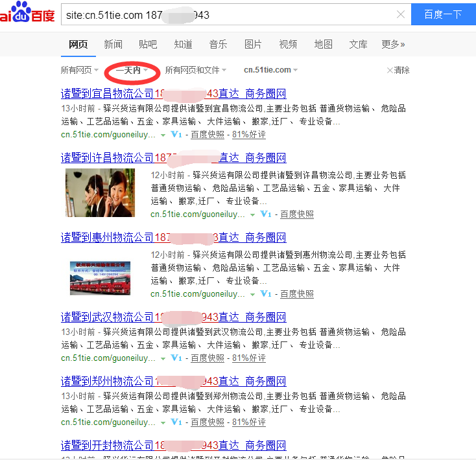Click V1 badge in 郑州 result

point(176,422)
